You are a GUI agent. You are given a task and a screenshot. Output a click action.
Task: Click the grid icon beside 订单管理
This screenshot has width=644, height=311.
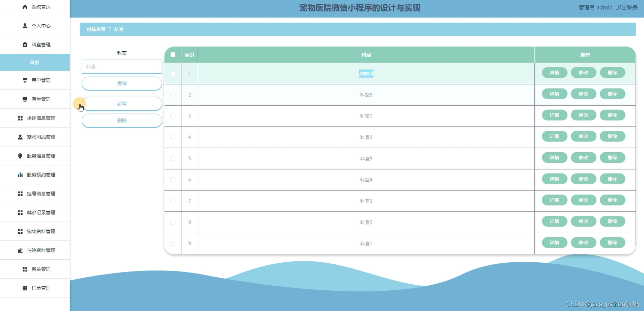[25, 288]
